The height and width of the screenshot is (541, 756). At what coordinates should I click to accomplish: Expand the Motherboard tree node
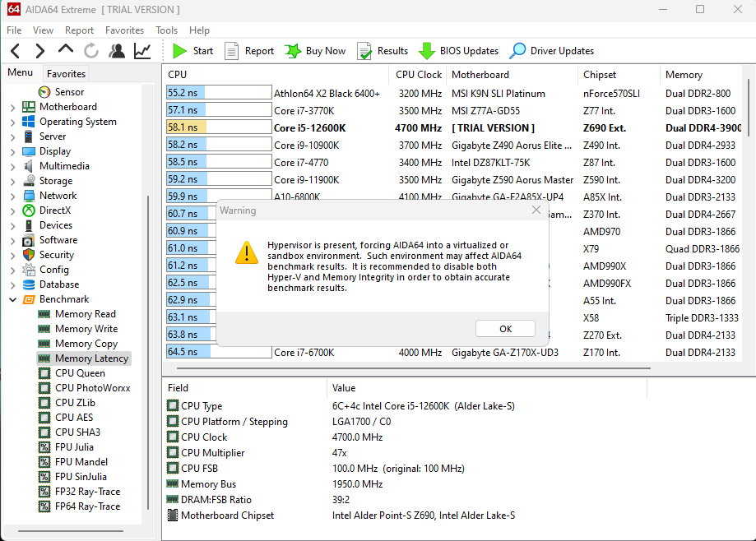pyautogui.click(x=12, y=107)
